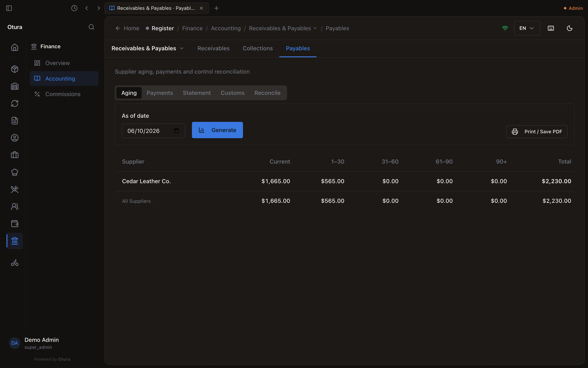
Task: Click the sidebar search magnifier icon
Action: pyautogui.click(x=91, y=27)
